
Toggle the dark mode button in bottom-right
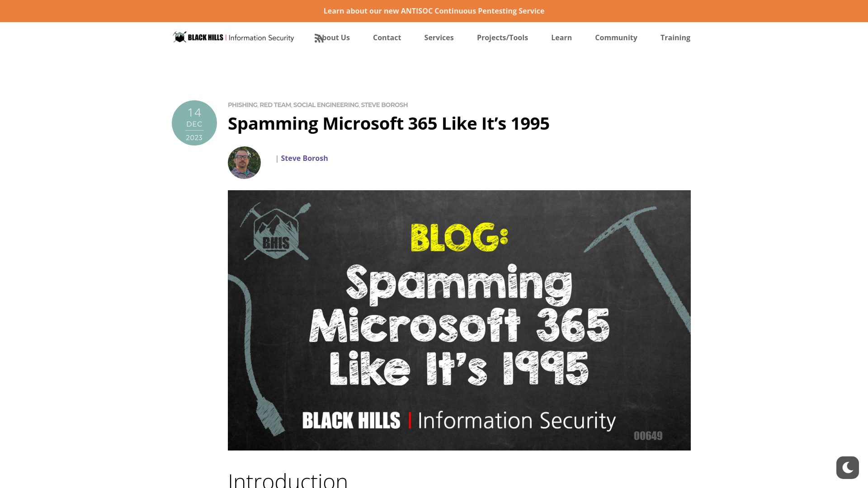tap(847, 467)
